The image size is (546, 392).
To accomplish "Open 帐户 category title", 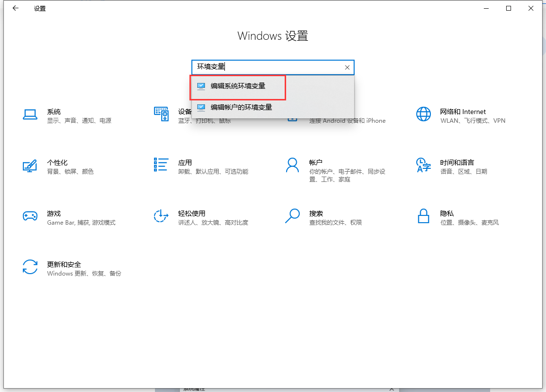I will click(316, 163).
